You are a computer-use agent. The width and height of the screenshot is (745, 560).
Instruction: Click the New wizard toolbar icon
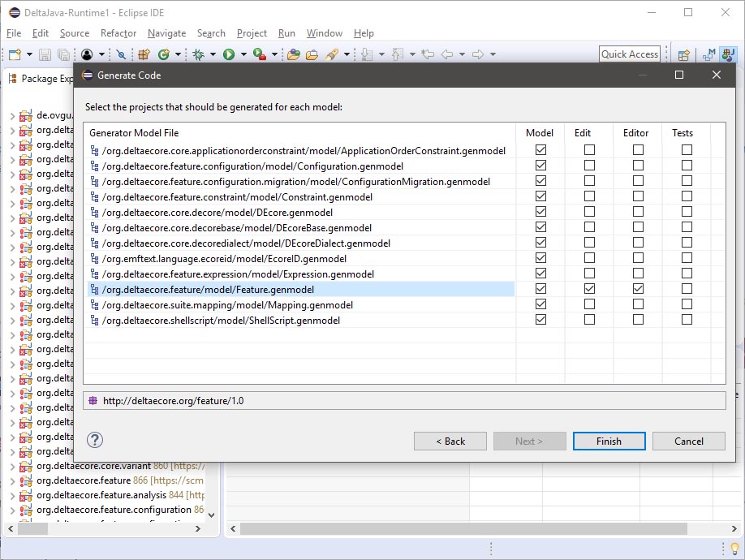click(x=15, y=54)
